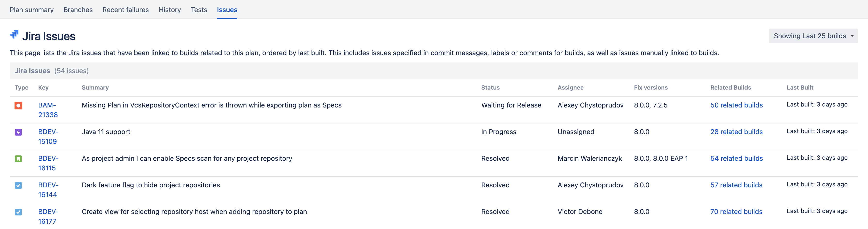The image size is (868, 229).
Task: Click the epic type icon for BDEV-15109
Action: pos(19,132)
